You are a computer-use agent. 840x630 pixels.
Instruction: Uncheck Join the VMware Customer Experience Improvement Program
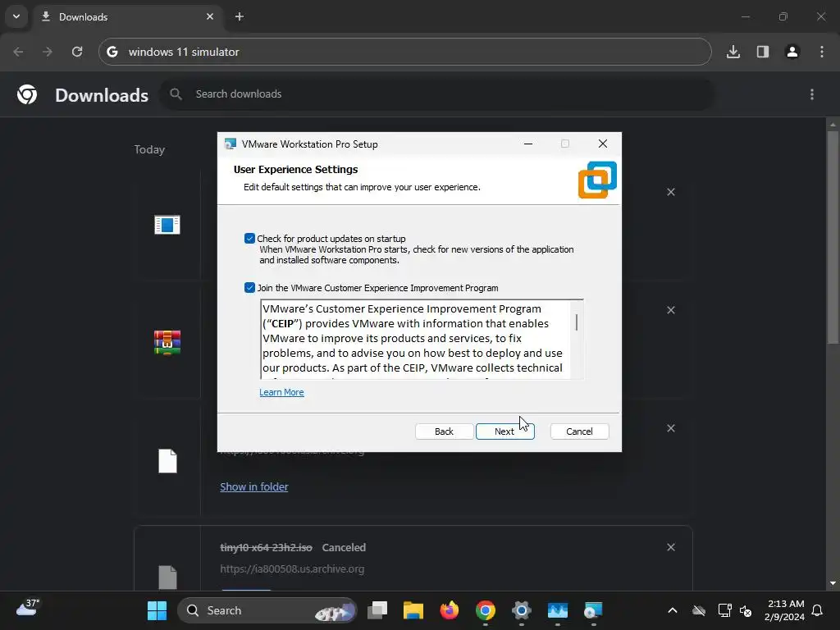(x=249, y=288)
